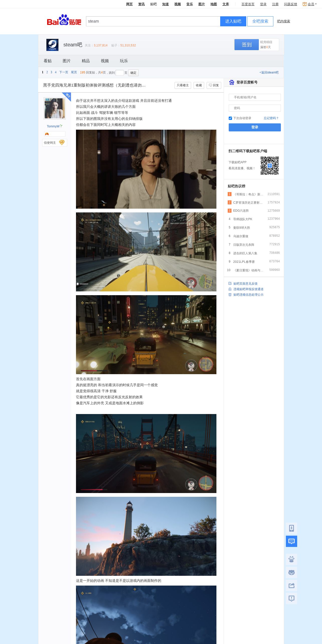
Task: Click the green sprout icon beside TommyW
Action: (61, 126)
